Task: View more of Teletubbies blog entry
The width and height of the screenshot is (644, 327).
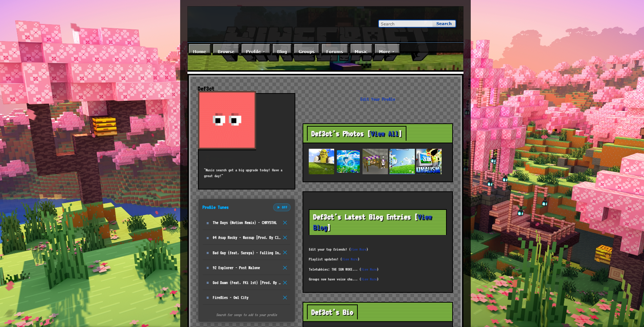Action: click(x=369, y=270)
